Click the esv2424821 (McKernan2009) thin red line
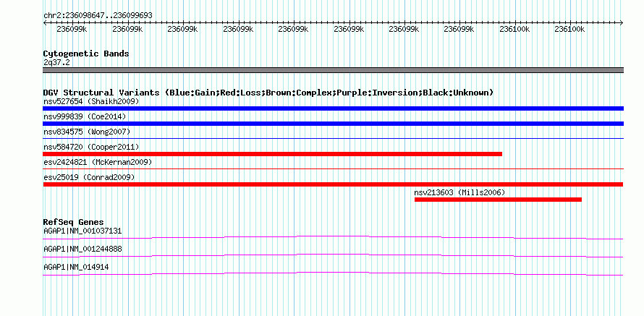 [333, 168]
